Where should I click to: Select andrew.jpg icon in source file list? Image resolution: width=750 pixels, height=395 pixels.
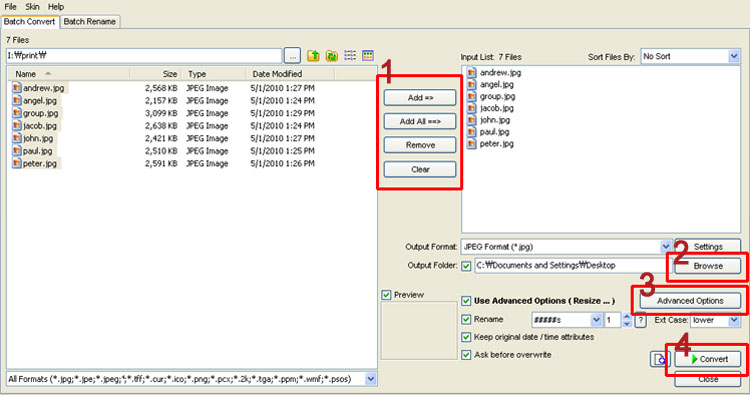click(x=17, y=88)
